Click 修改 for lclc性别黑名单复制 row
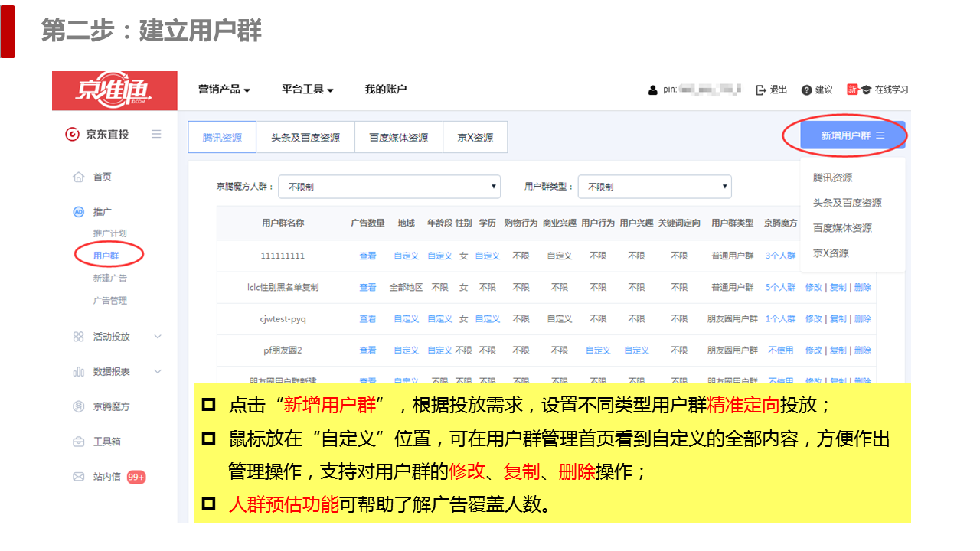The height and width of the screenshot is (551, 980). (x=814, y=288)
